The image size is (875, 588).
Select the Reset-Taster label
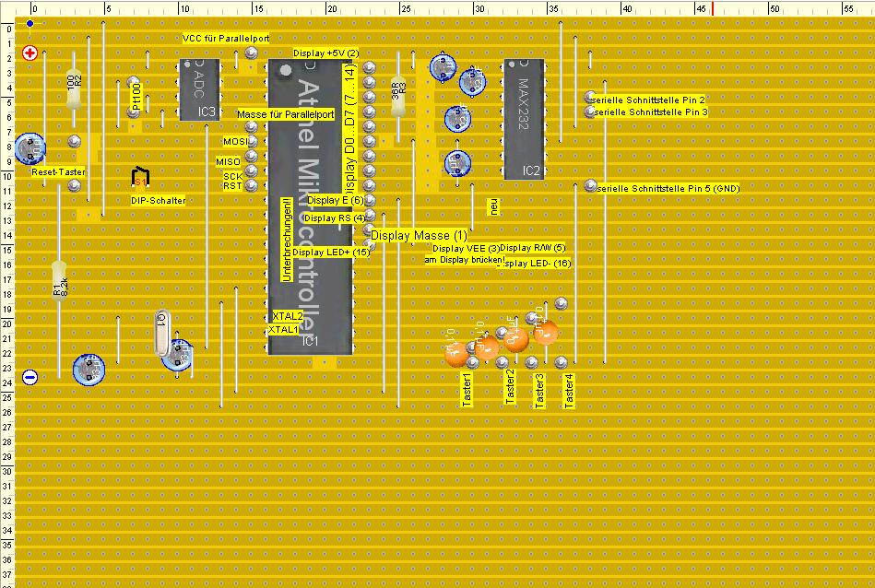coord(58,171)
